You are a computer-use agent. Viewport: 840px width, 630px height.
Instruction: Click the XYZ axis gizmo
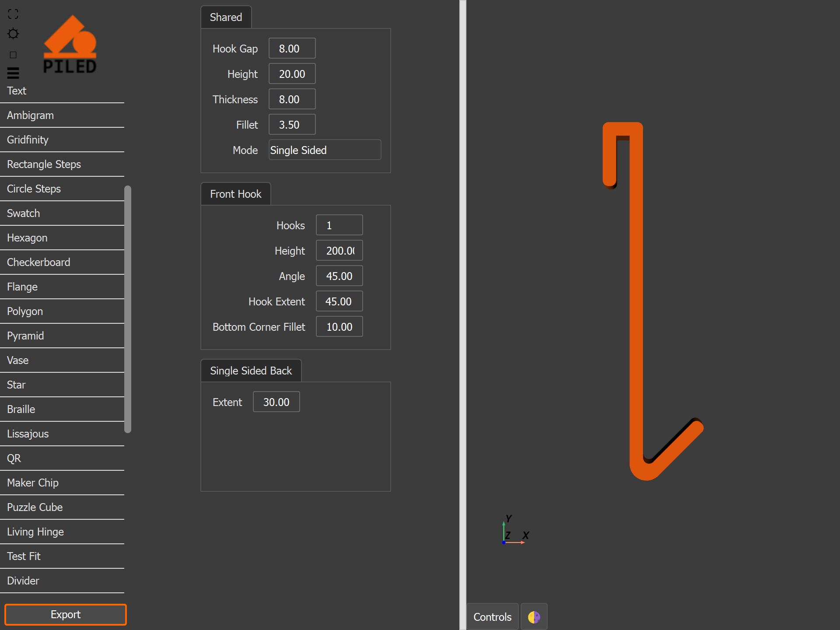click(515, 530)
